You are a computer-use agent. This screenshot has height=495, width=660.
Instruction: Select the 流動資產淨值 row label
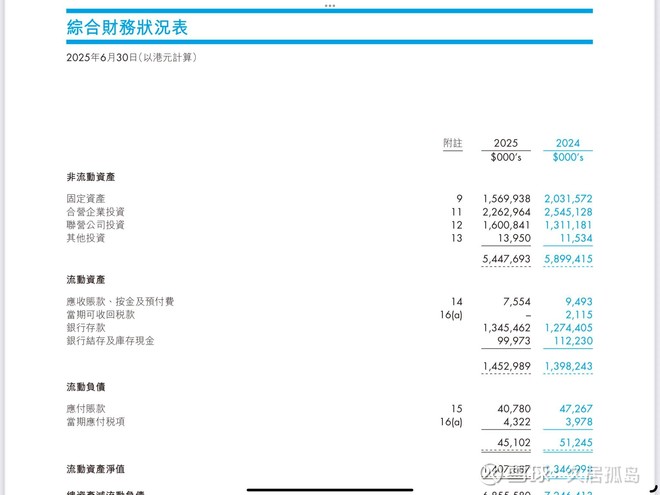tap(96, 469)
